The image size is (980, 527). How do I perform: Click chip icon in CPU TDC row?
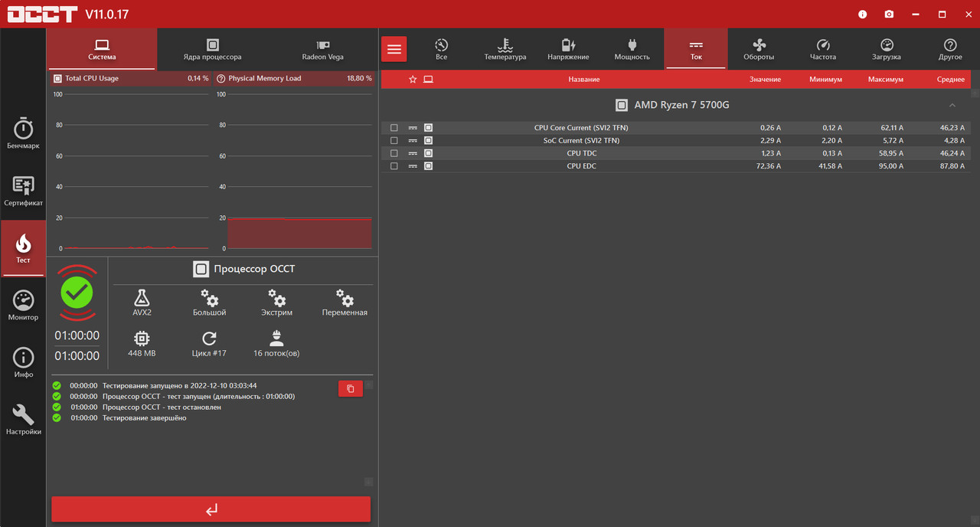pos(428,153)
